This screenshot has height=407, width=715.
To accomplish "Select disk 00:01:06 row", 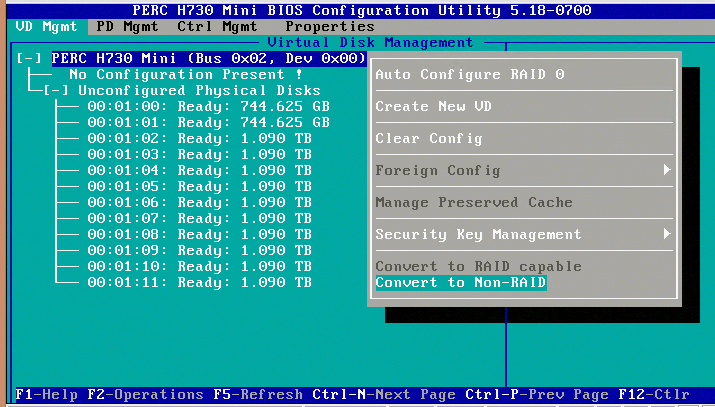I will [199, 202].
